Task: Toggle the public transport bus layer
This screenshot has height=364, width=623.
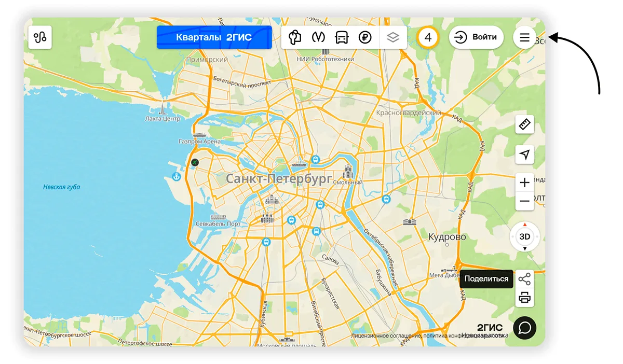Action: (342, 37)
